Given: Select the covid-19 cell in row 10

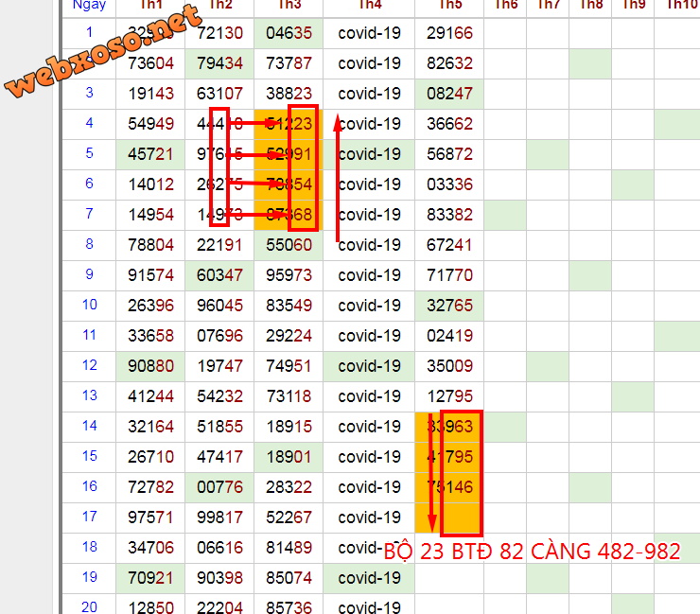Looking at the screenshot, I should point(369,306).
